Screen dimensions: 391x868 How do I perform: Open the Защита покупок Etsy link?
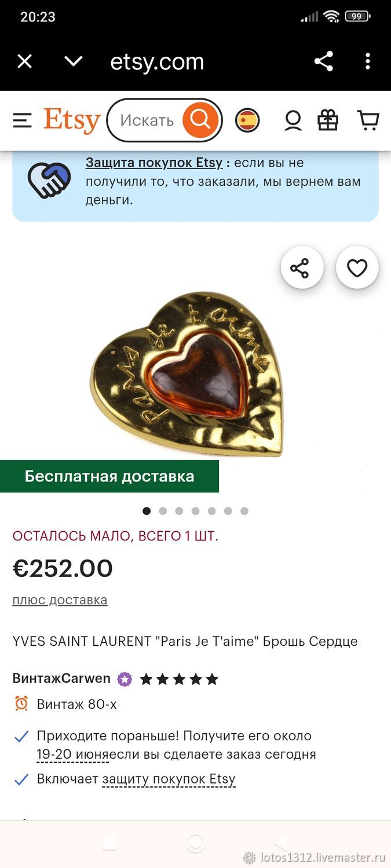point(154,163)
